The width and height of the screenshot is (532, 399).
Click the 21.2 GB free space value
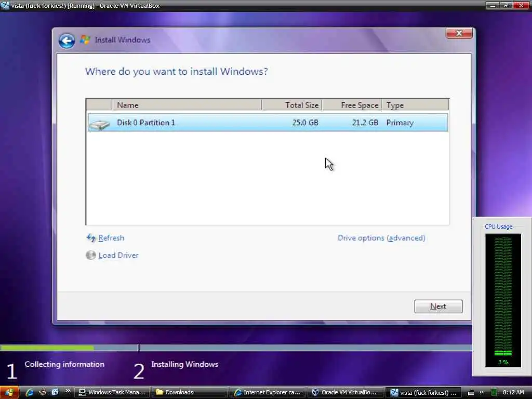pos(365,123)
